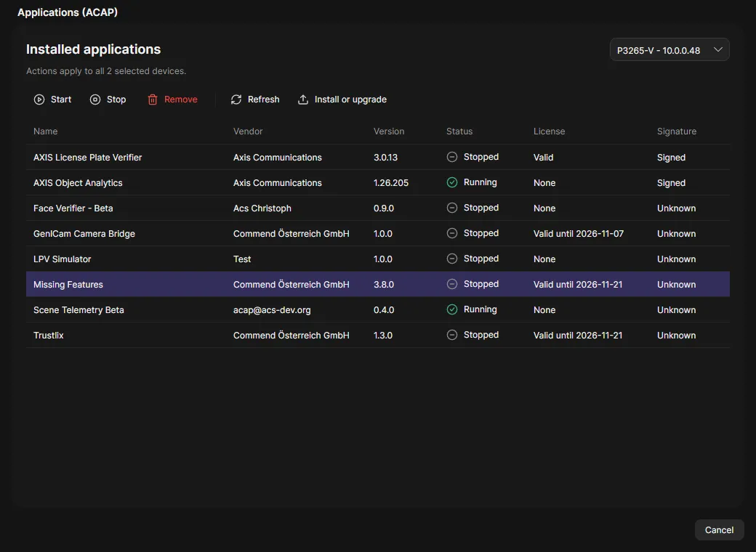Click version 1.3.0

click(x=383, y=336)
